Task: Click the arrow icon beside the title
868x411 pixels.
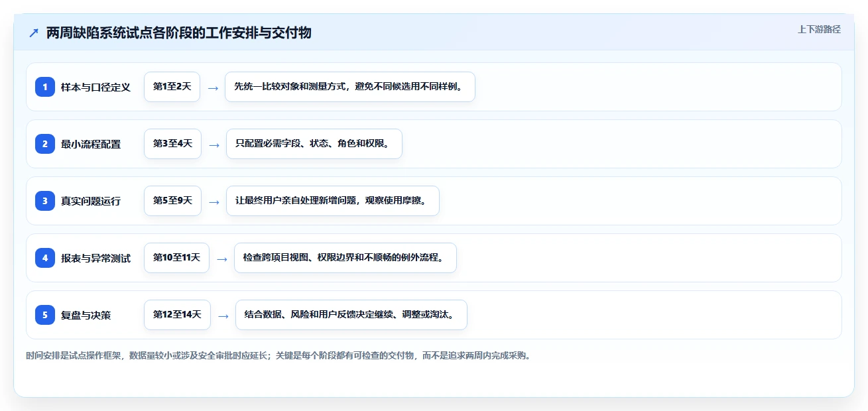Action: click(34, 33)
